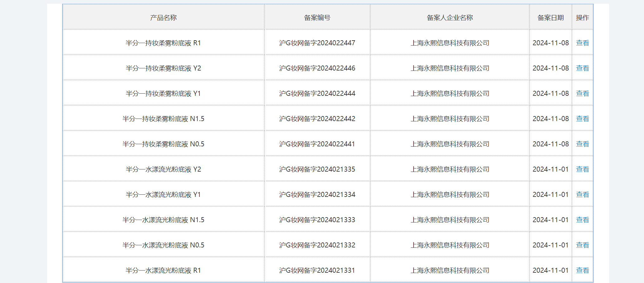Screen dimensions: 644x283
Task: Open 查看 link for 持妆柔雾粉底液 R1
Action: [582, 43]
